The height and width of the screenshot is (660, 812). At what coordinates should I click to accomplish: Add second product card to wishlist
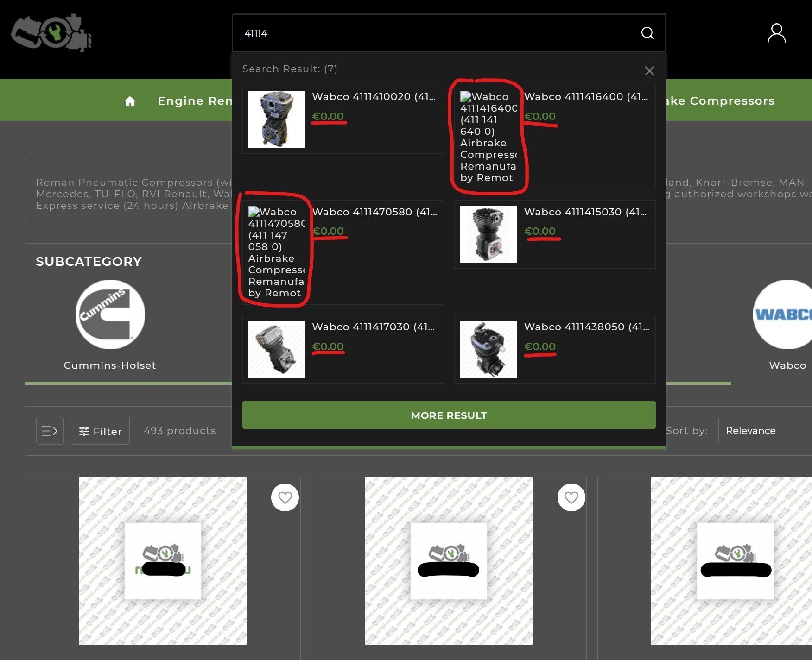click(x=571, y=497)
